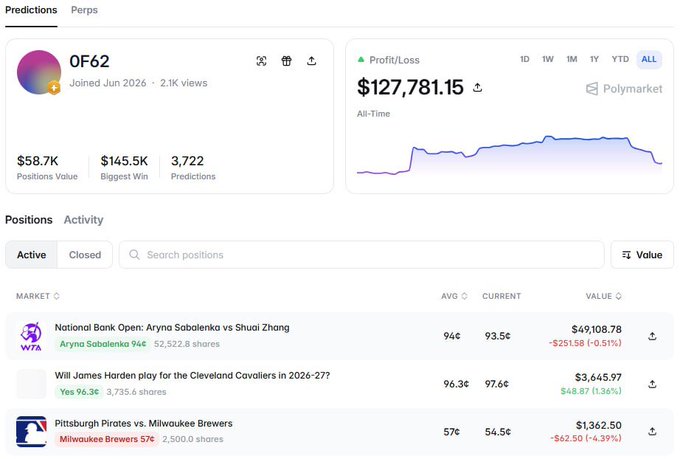The width and height of the screenshot is (680, 459).
Task: Select the Active positions filter
Action: (x=31, y=255)
